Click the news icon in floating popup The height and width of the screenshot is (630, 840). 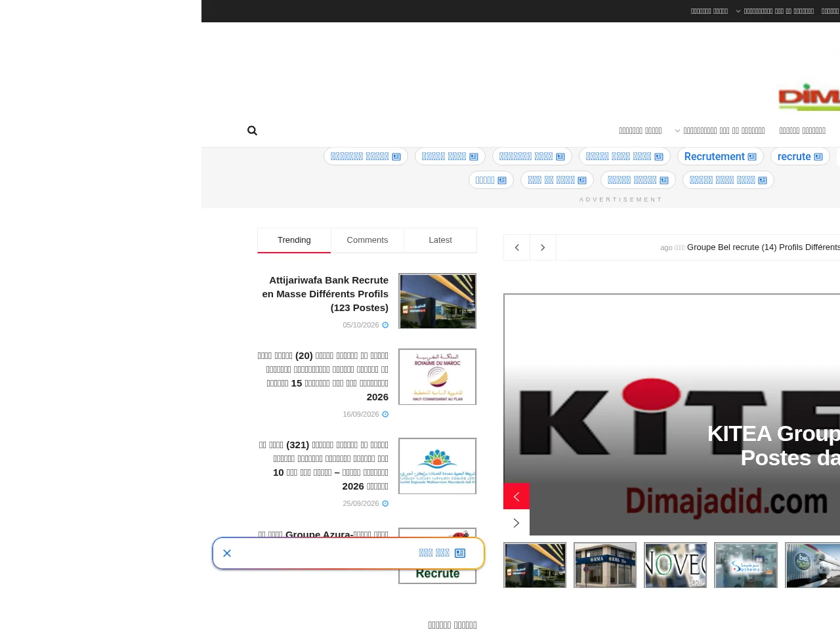[460, 553]
